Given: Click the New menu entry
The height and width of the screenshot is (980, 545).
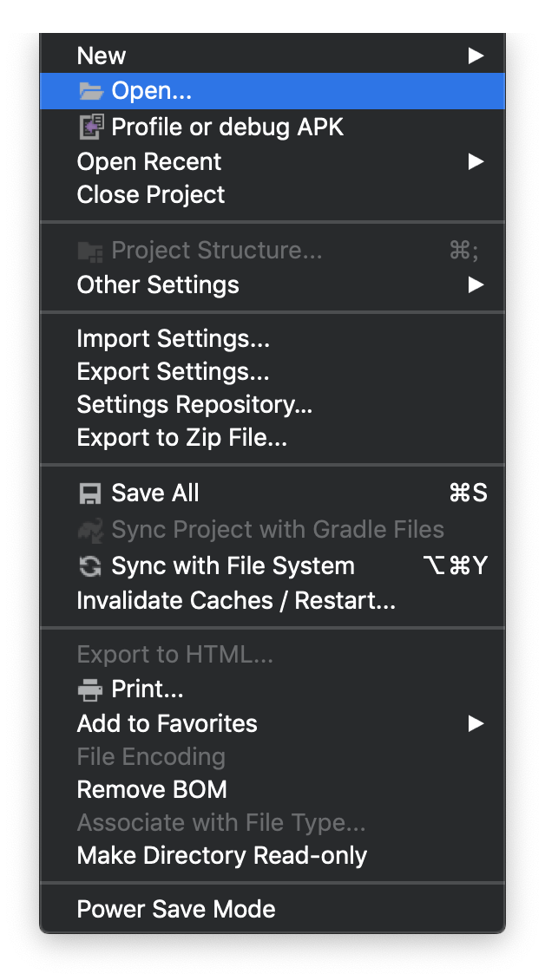Looking at the screenshot, I should point(102,56).
